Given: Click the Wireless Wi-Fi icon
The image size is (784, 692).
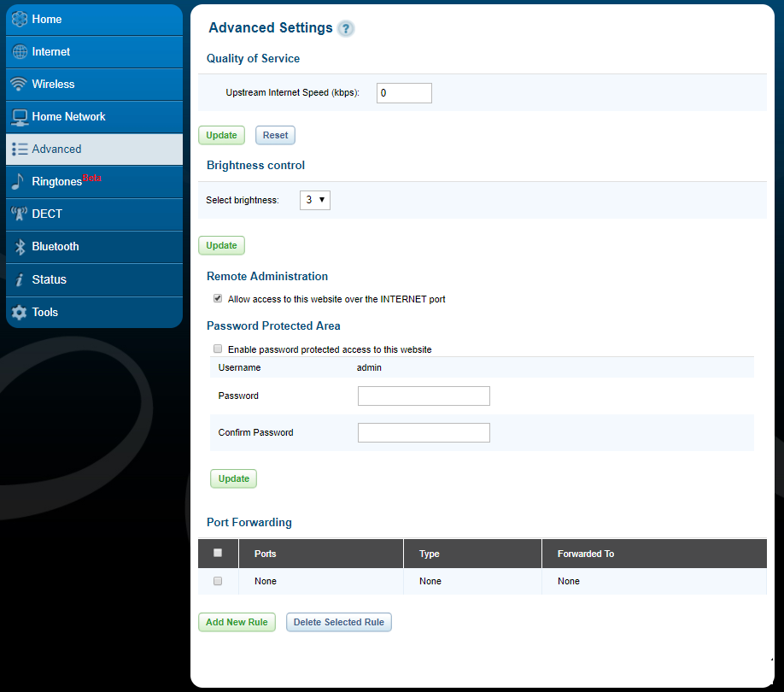Looking at the screenshot, I should [x=19, y=84].
